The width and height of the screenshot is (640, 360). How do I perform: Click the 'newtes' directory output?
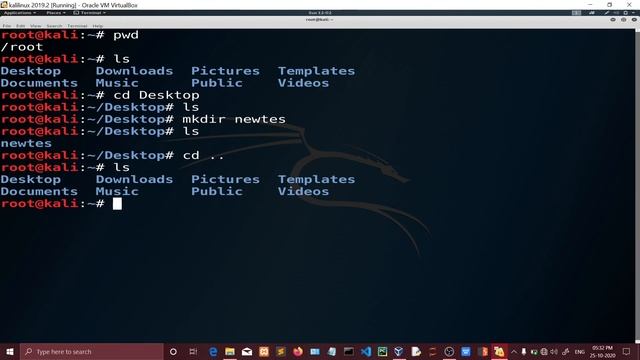point(26,143)
